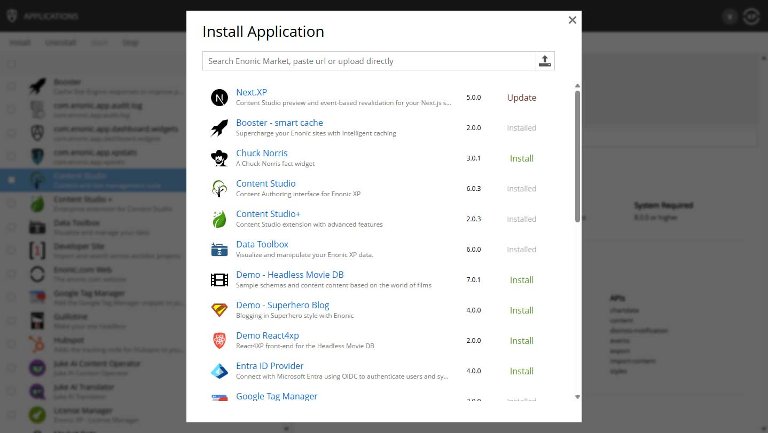
Task: Install the Entra ID Provider app
Action: [x=522, y=371]
